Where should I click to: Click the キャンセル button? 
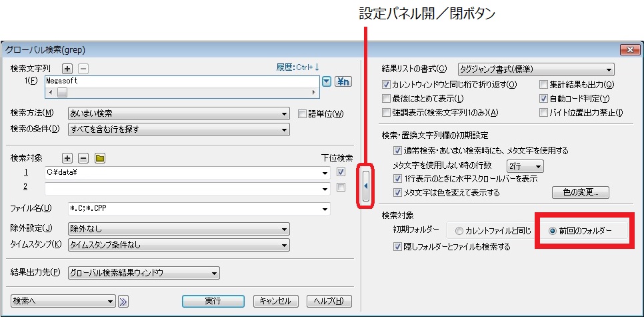coord(275,301)
